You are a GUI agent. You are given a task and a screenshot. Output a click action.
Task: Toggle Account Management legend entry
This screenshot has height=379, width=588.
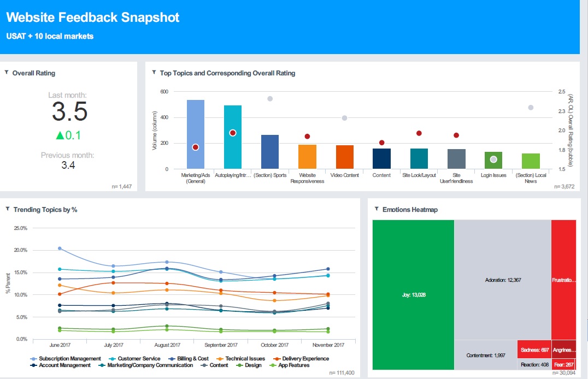pyautogui.click(x=60, y=365)
